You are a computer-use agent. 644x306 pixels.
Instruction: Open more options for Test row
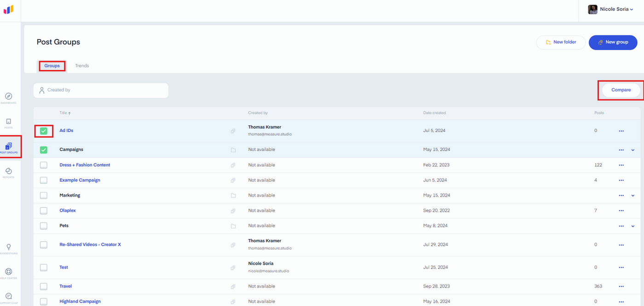point(621,267)
